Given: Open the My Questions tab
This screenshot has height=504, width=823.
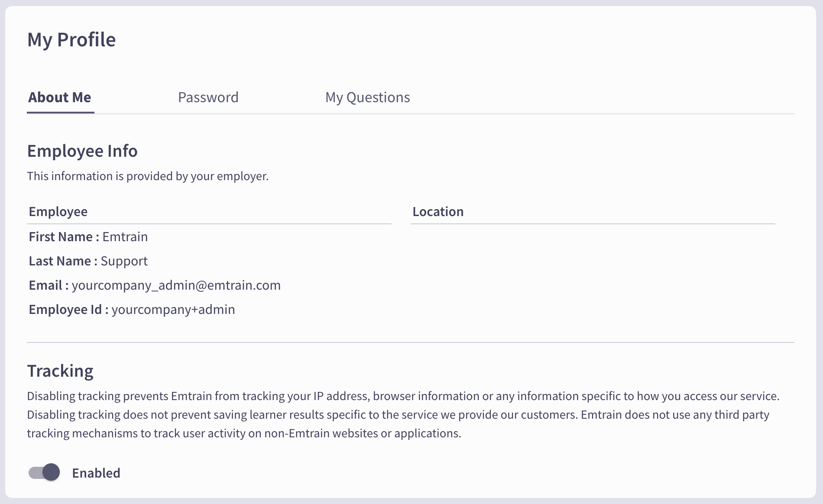Looking at the screenshot, I should click(367, 97).
